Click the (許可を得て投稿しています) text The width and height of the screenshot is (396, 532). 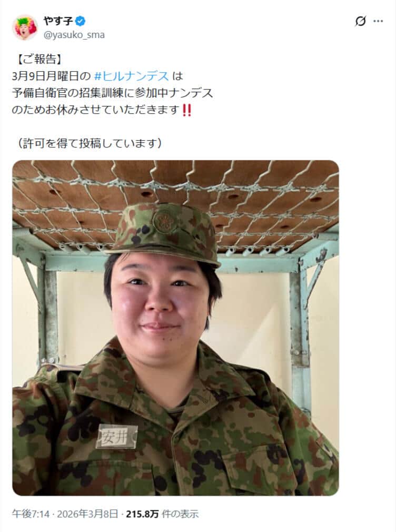click(x=89, y=143)
